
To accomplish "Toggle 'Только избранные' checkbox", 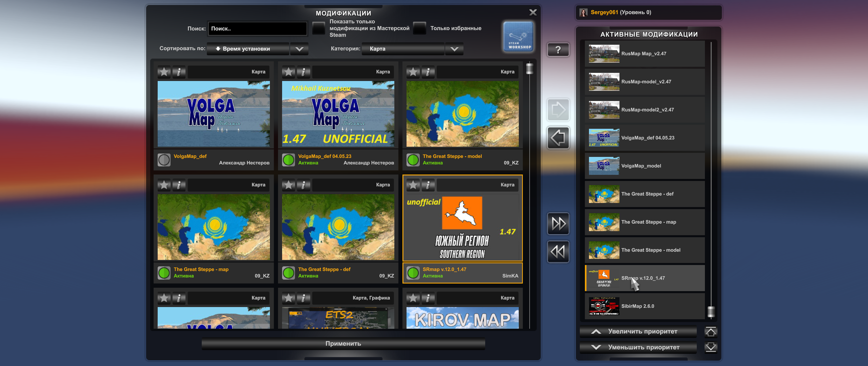I will (419, 28).
